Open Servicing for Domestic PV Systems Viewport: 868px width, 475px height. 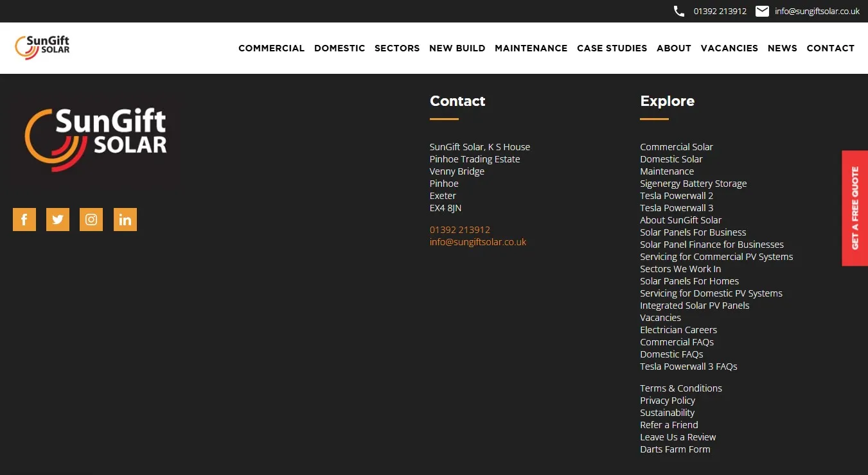coord(711,293)
